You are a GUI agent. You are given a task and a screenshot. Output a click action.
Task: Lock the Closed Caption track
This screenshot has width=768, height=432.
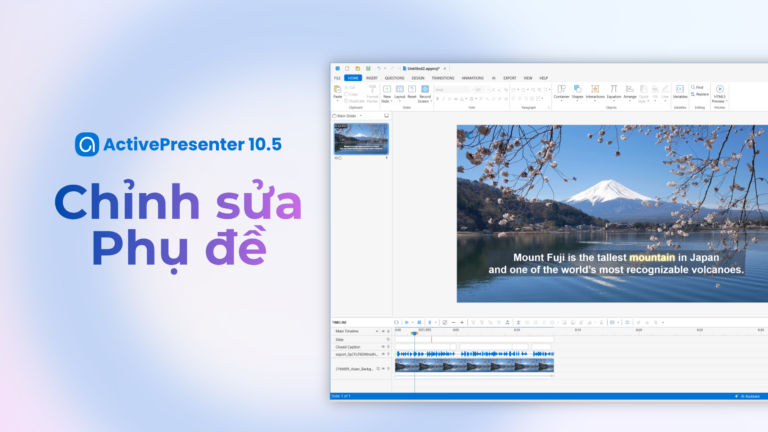[x=388, y=347]
